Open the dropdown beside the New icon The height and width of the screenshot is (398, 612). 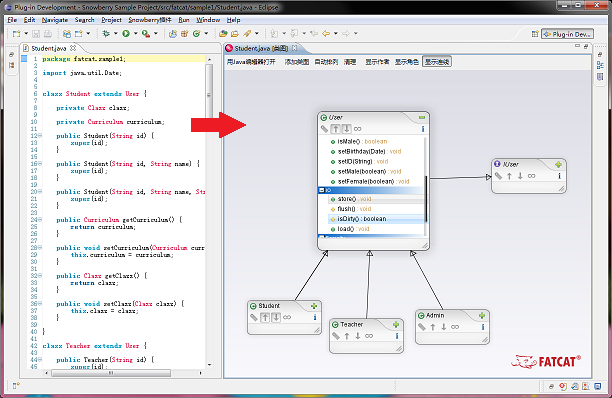(26, 34)
